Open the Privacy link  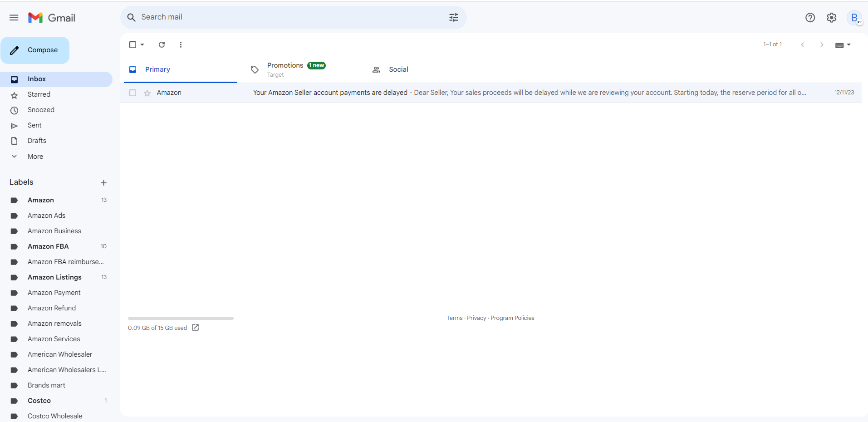476,318
